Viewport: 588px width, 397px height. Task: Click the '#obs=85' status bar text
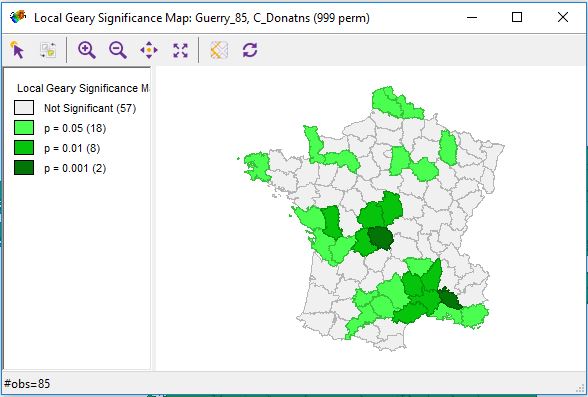point(27,384)
